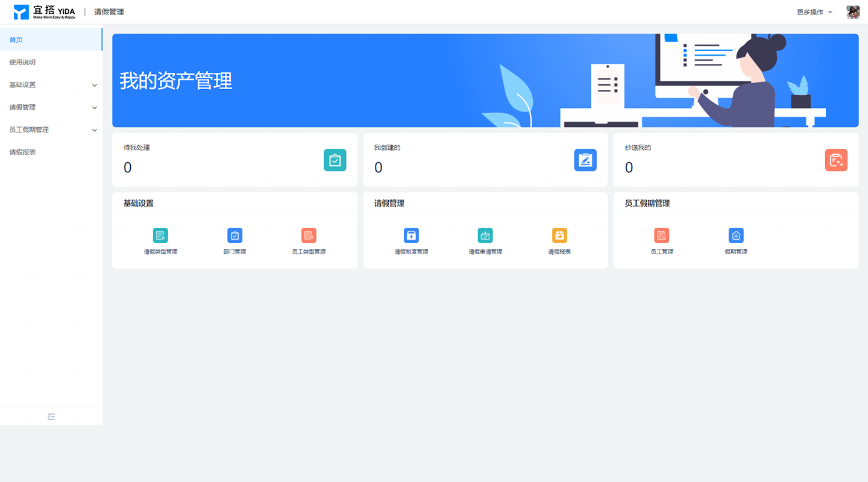The width and height of the screenshot is (868, 482).
Task: Click the 请假类型管理 label
Action: 160,252
